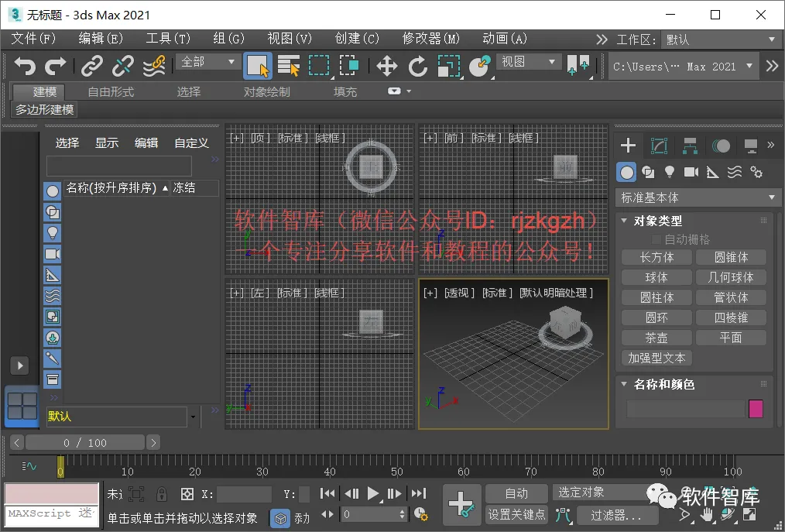Toggle Display Geometry filter in Scene Explorer

click(x=53, y=190)
